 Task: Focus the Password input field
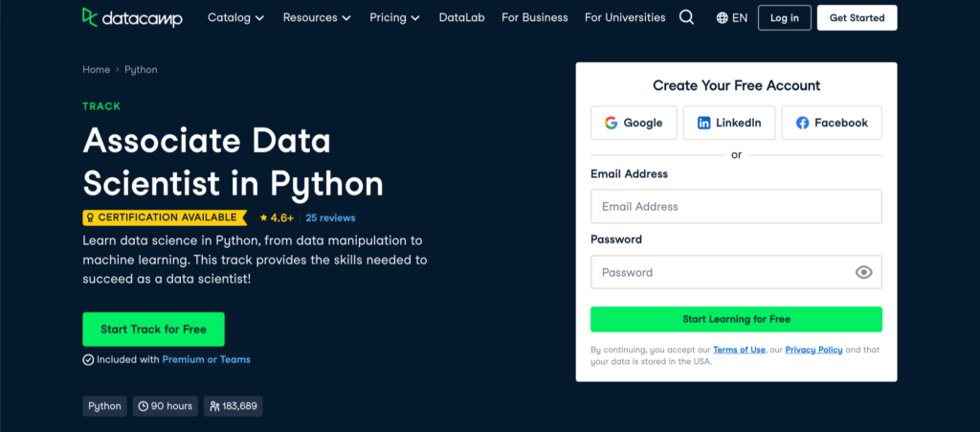718,272
